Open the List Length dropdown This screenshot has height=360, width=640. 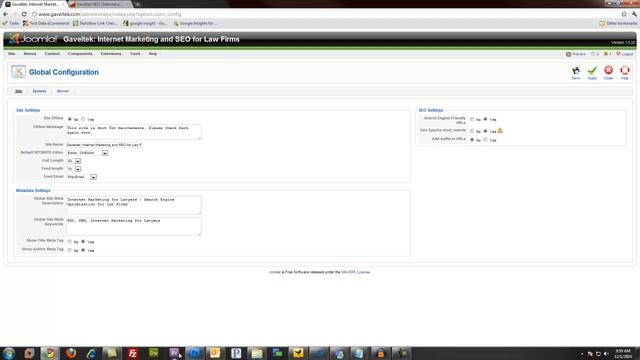pyautogui.click(x=74, y=161)
